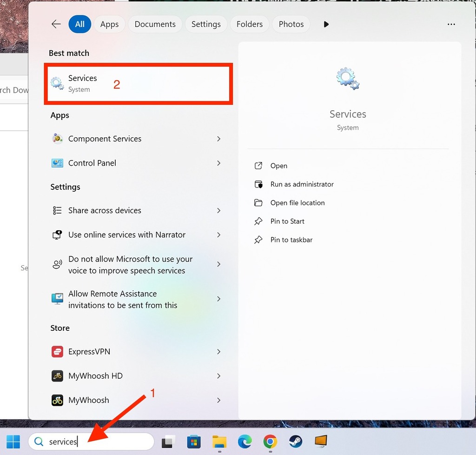Click the ExpressVPN icon in Store results
This screenshot has width=476, height=455.
(x=57, y=352)
